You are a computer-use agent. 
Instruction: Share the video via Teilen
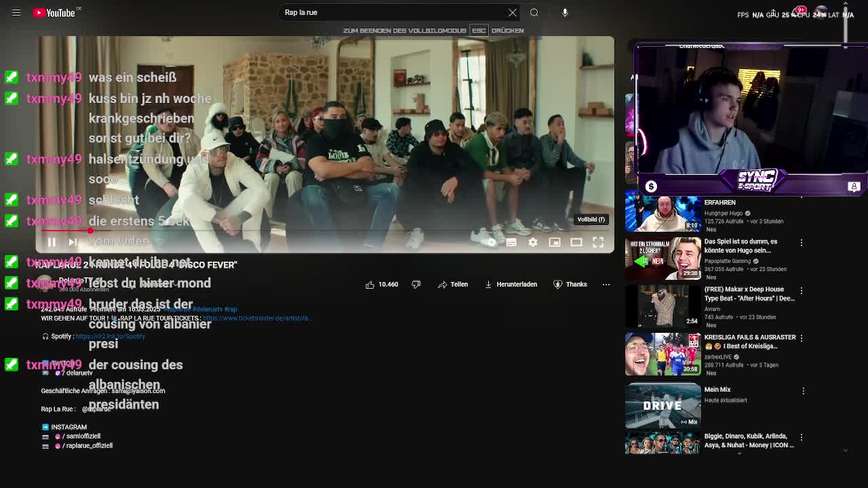(453, 285)
